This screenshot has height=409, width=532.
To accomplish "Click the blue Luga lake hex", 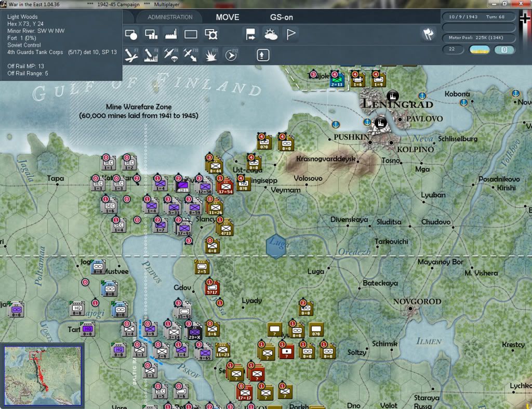I will click(276, 246).
